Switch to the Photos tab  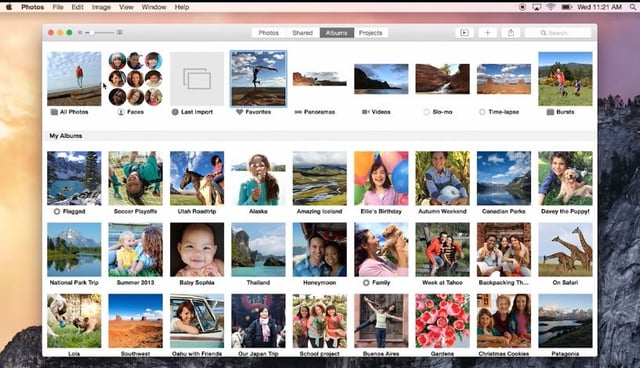coord(269,33)
